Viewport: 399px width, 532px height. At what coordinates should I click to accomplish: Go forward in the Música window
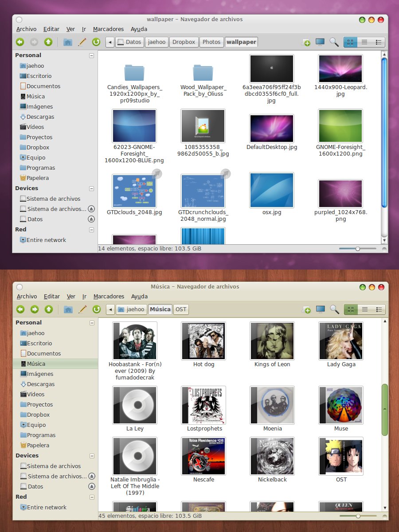tap(35, 309)
